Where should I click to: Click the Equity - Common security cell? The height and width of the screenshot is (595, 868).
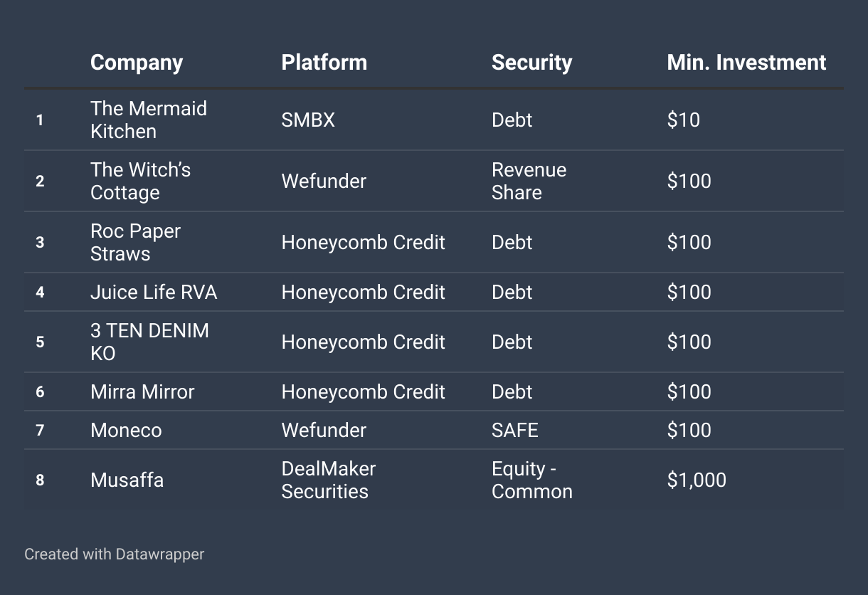532,480
